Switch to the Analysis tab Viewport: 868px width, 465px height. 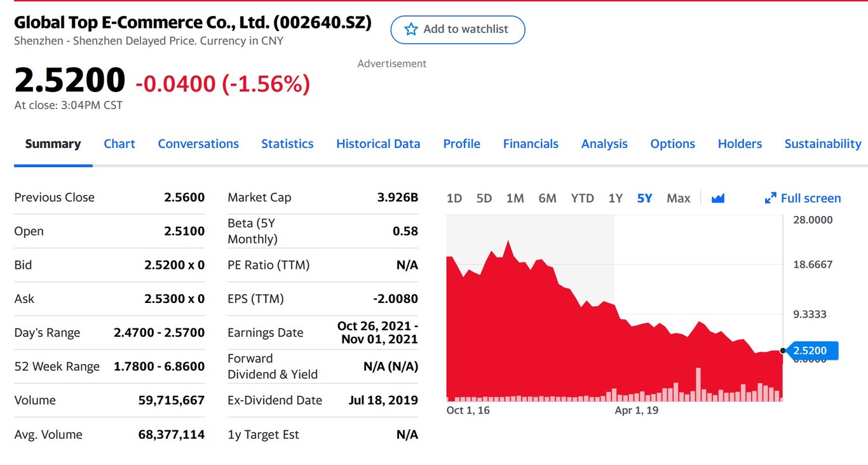[x=604, y=144]
